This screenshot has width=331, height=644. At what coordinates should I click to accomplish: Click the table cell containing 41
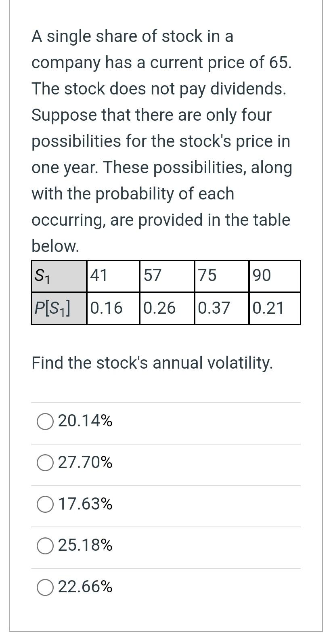[x=113, y=276]
